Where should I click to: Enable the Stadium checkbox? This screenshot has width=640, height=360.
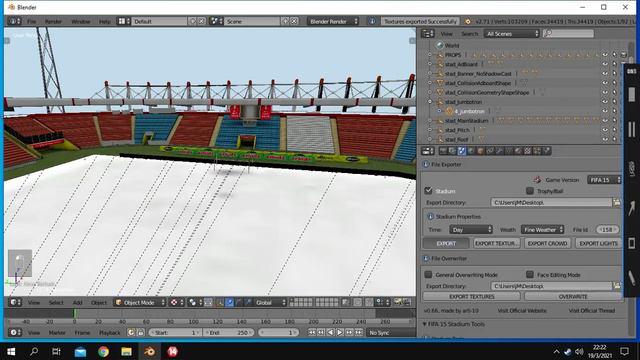428,191
